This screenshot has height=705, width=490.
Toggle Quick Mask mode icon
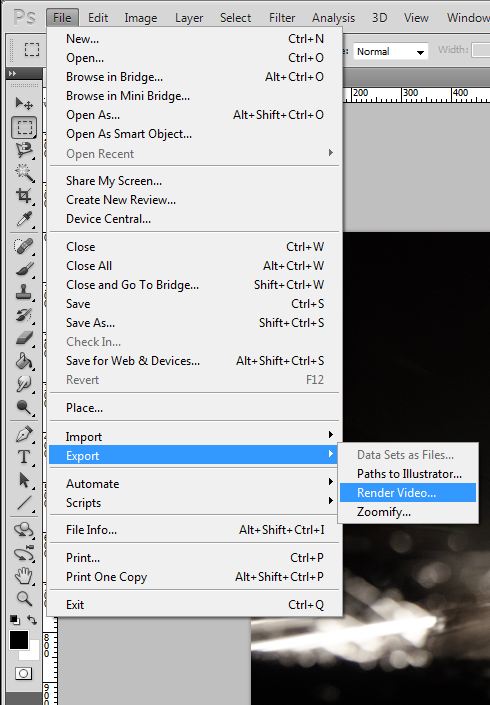[x=23, y=673]
